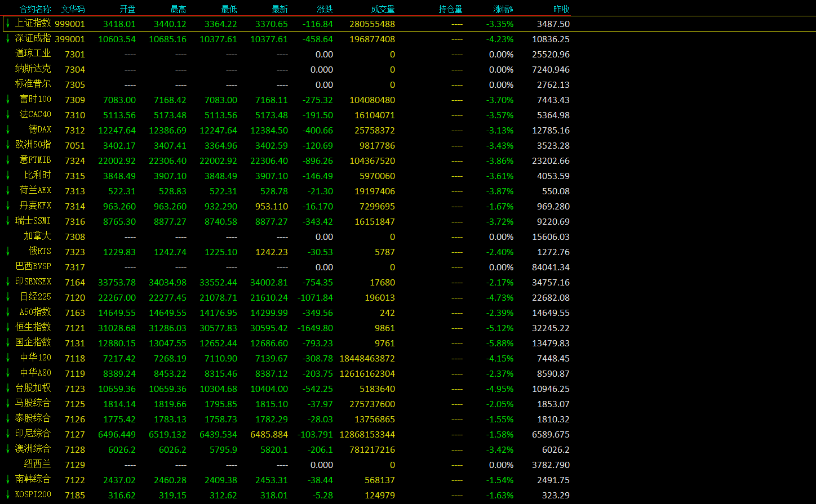Open the 深证成指 contract name
Image resolution: width=816 pixels, height=504 pixels.
click(x=33, y=39)
